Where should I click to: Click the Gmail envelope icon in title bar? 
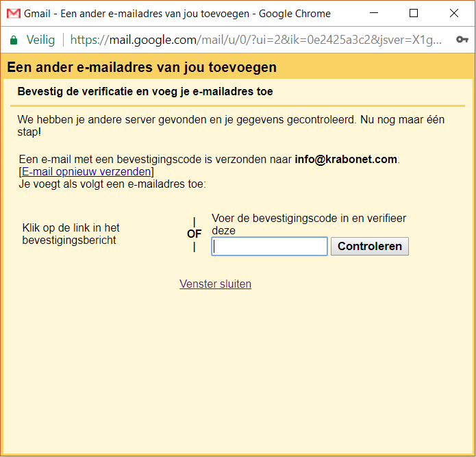[13, 14]
